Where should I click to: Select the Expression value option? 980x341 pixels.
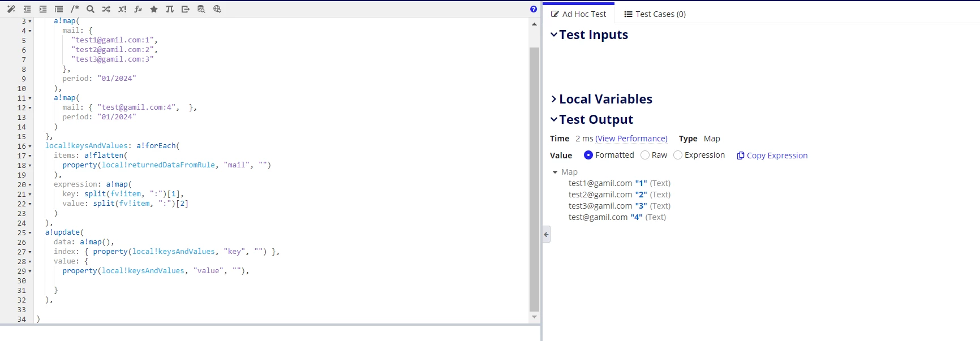(x=678, y=155)
